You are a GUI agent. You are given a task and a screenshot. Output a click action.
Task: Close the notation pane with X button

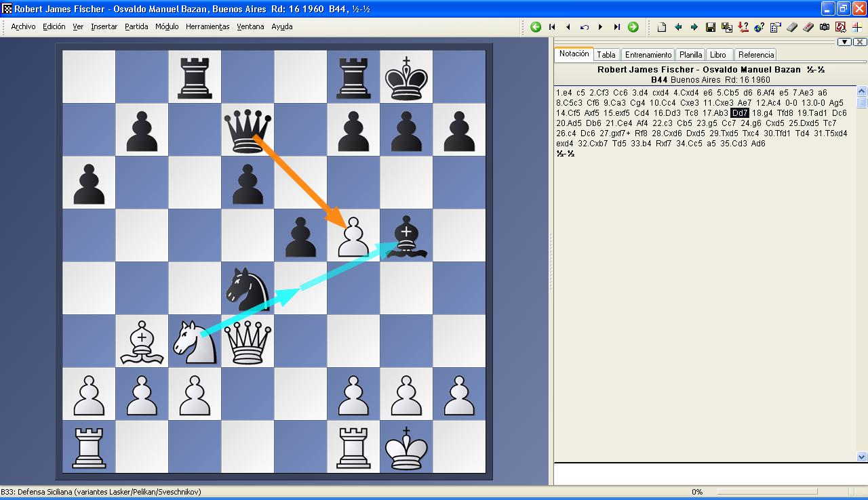coord(859,42)
